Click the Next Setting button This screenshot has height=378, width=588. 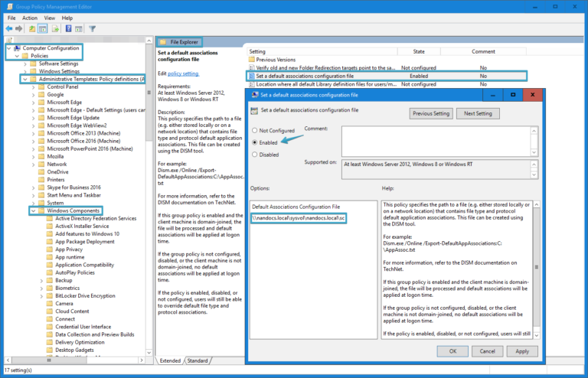click(477, 113)
